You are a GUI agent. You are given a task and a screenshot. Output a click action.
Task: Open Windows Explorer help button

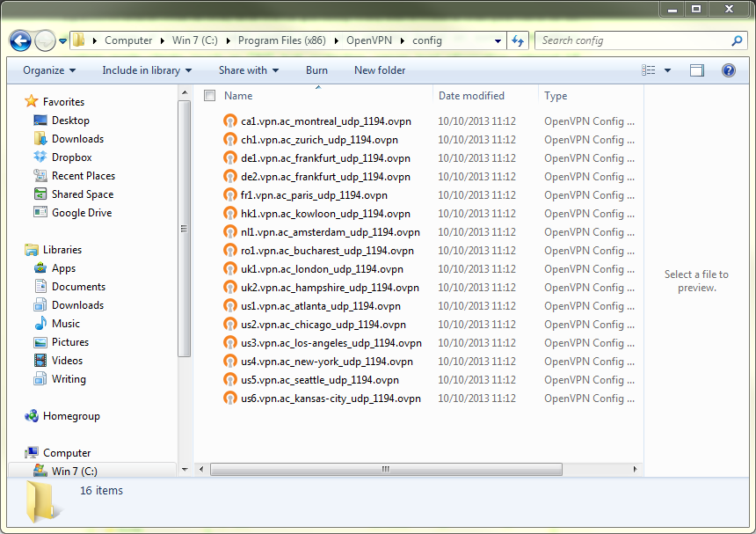(729, 70)
